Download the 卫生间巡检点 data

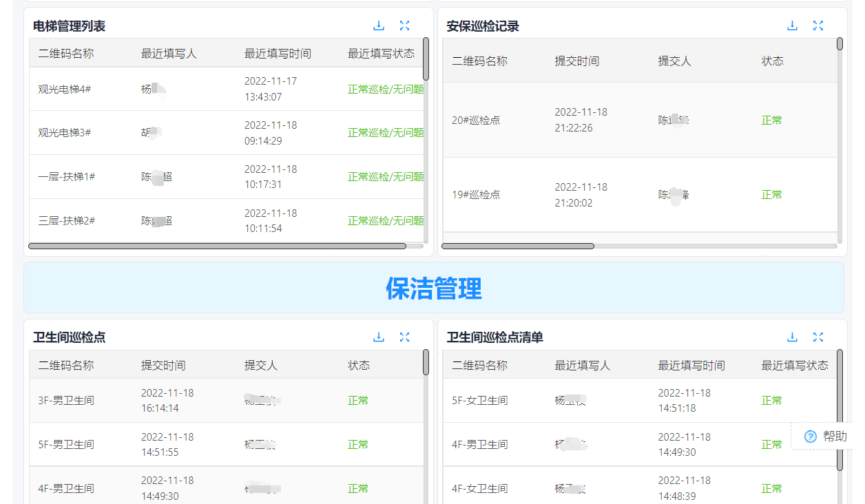(x=379, y=337)
